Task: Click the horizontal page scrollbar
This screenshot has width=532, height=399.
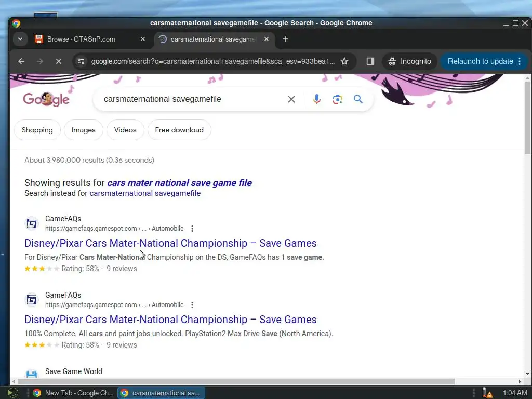Action: [236, 382]
